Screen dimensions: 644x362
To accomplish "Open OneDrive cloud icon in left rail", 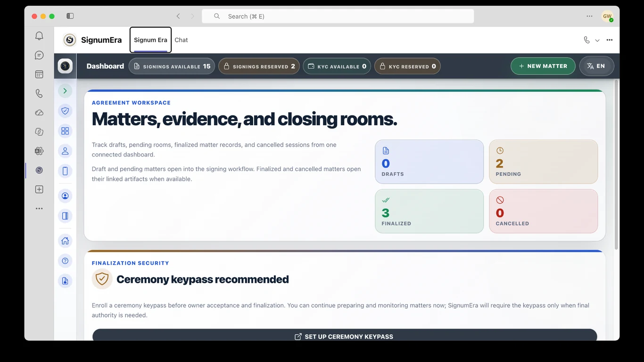I will pos(39,113).
